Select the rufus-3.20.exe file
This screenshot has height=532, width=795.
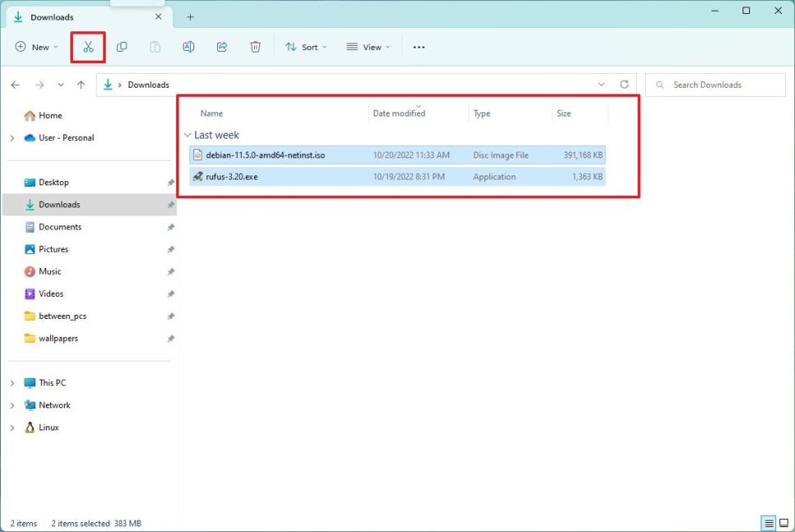pos(232,176)
